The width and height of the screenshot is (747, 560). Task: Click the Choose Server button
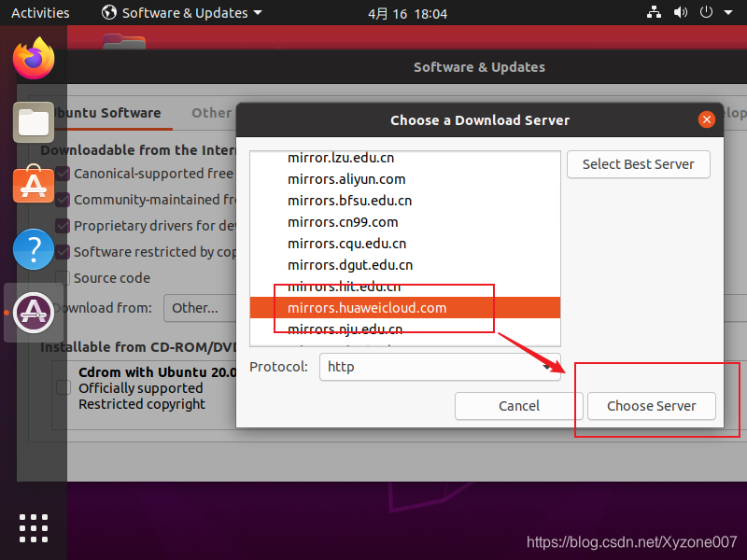tap(651, 406)
